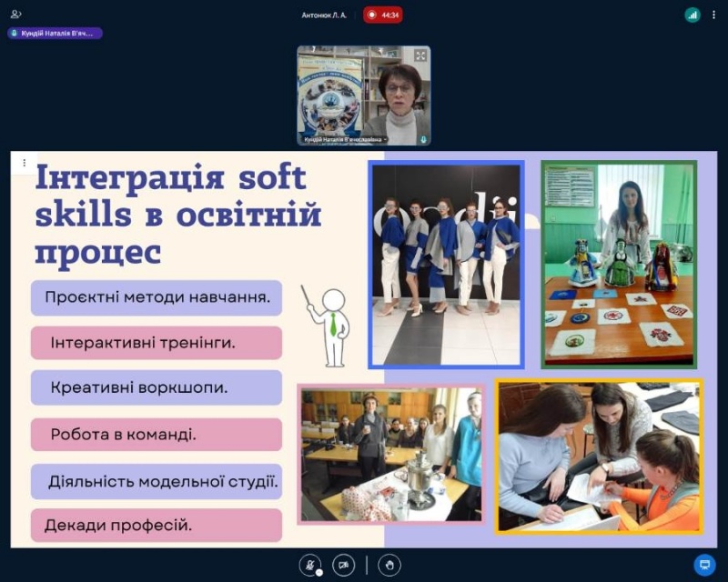Open the blue screen share button
The width and height of the screenshot is (728, 582).
click(703, 565)
